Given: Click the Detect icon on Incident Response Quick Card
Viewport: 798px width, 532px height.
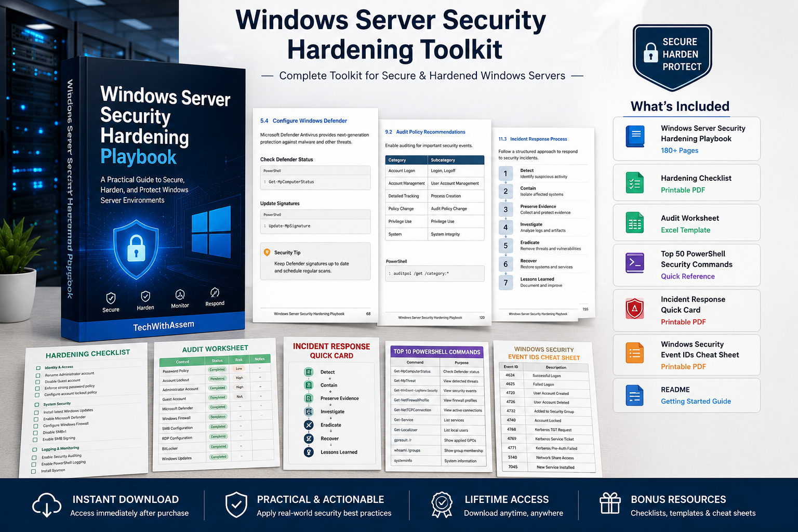Looking at the screenshot, I should coord(309,372).
